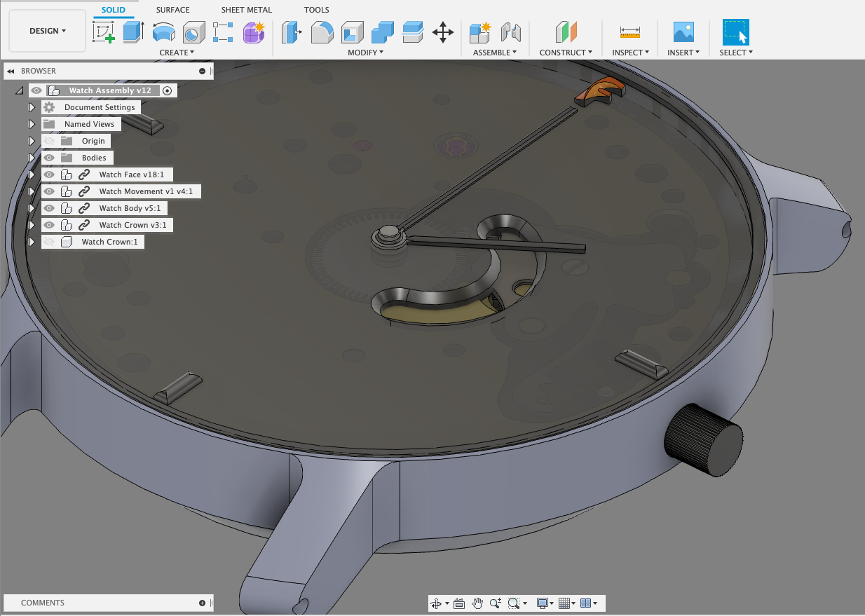Open the DESIGN workspace dropdown
865x616 pixels.
(48, 31)
